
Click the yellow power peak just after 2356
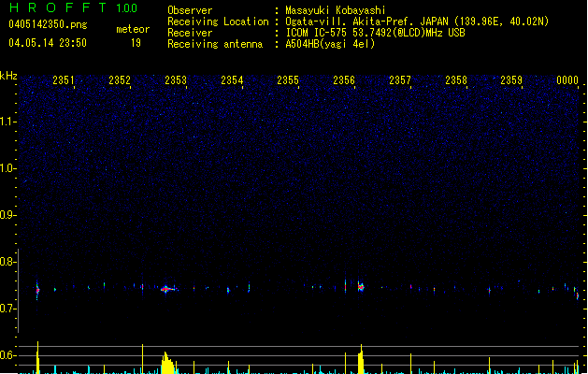click(361, 359)
